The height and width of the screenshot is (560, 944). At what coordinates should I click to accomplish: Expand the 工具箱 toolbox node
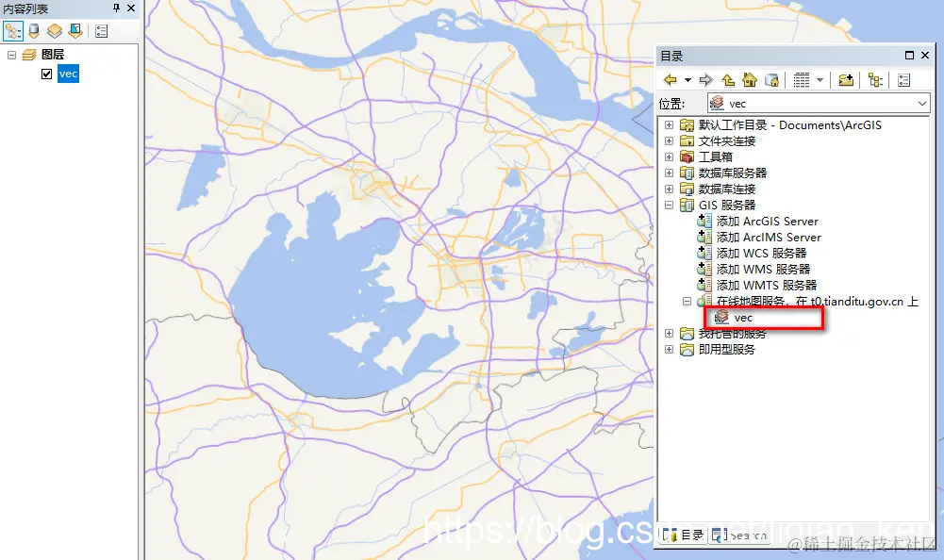(x=669, y=157)
